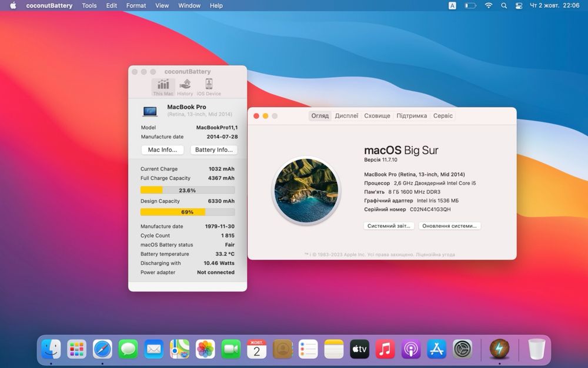588x368 pixels.
Task: Switch to the Сервіс tab
Action: coord(443,115)
